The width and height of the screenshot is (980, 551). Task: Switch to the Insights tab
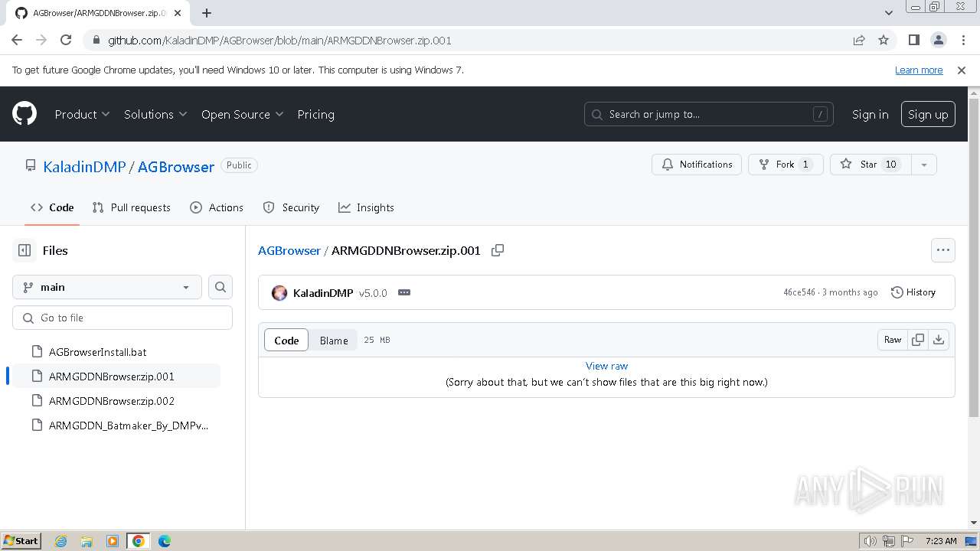pos(366,207)
